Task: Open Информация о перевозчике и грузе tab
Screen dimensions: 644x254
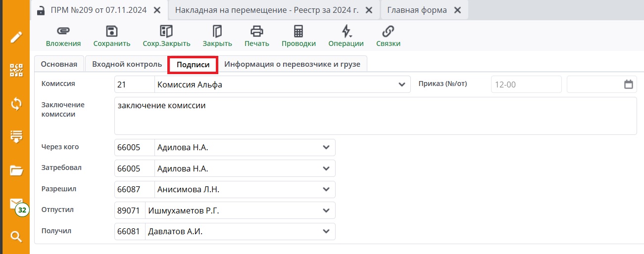Action: [292, 64]
